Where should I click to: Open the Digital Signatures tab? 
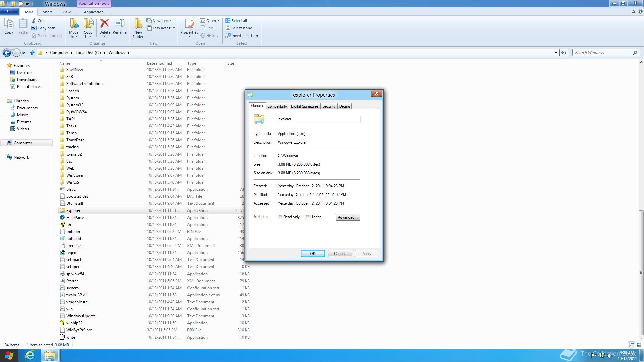(305, 106)
